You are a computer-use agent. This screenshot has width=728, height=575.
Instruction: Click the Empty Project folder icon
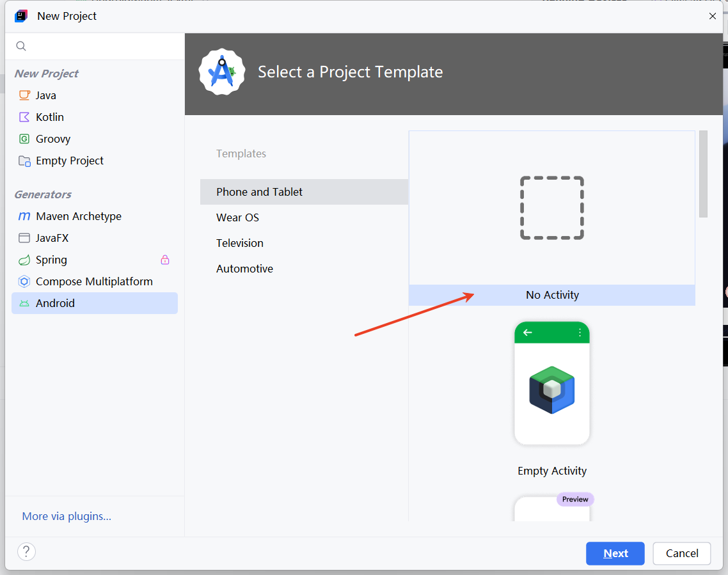24,161
